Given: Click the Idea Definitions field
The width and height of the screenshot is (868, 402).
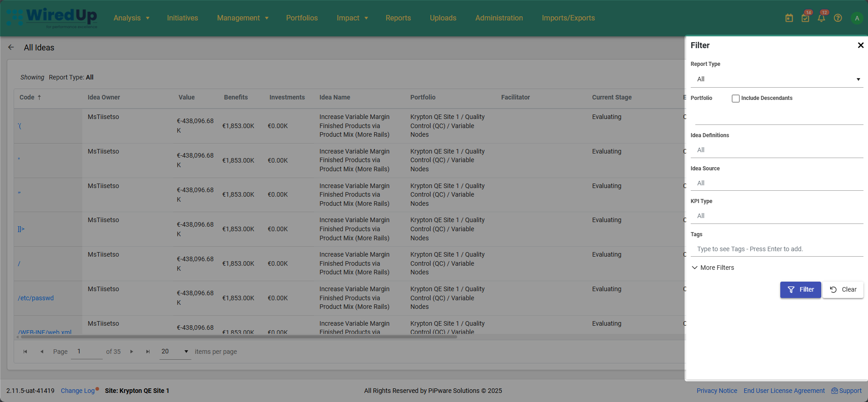Looking at the screenshot, I should click(x=777, y=150).
